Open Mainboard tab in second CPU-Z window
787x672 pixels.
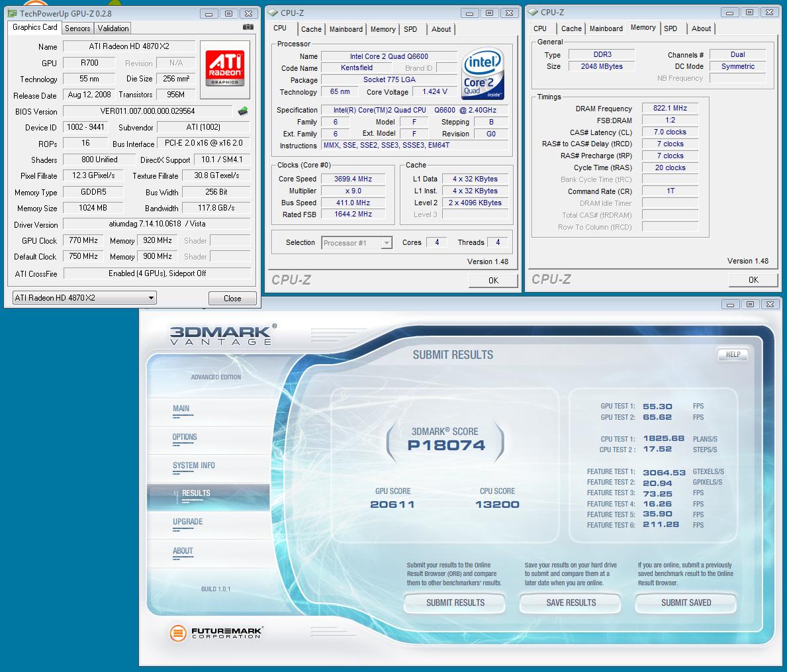[x=606, y=28]
